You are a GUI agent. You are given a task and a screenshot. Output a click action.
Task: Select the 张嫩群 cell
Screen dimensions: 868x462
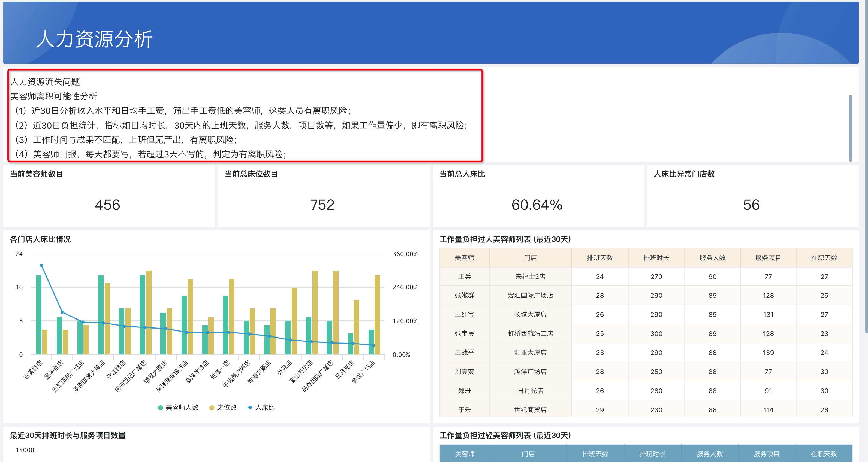[x=464, y=295]
